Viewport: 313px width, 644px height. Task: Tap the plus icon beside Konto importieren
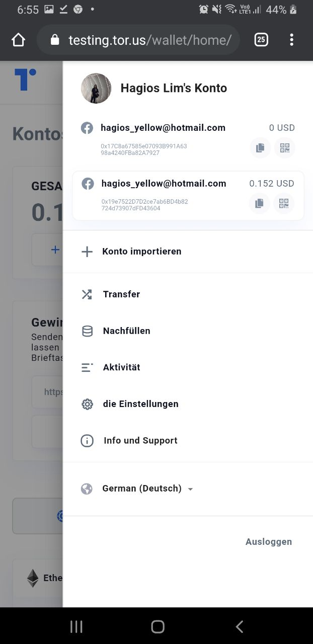pyautogui.click(x=87, y=252)
